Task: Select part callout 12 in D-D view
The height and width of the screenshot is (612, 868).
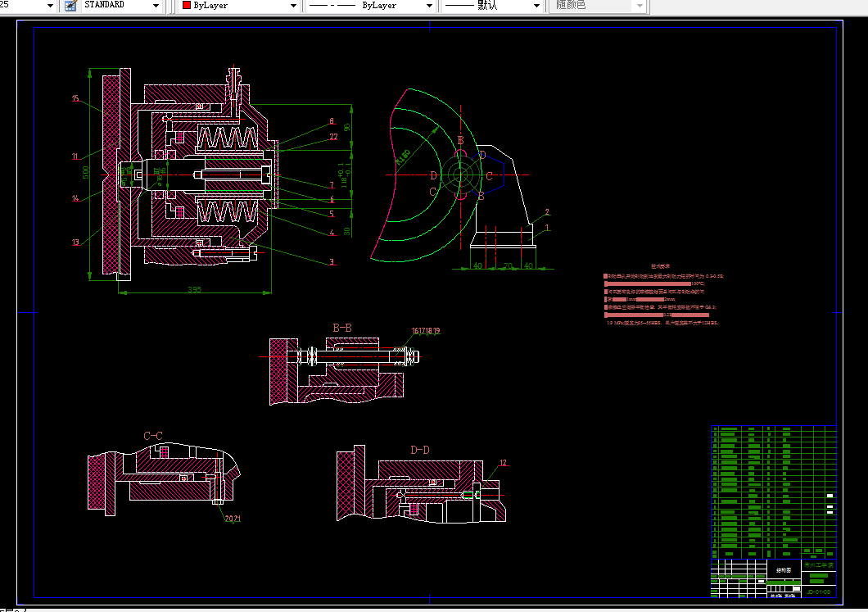Action: click(x=504, y=464)
